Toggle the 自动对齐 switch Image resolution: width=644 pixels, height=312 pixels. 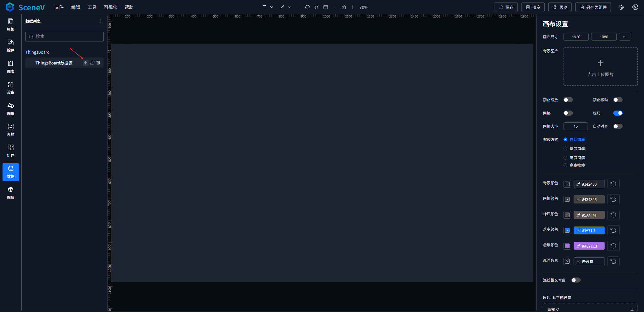click(618, 126)
